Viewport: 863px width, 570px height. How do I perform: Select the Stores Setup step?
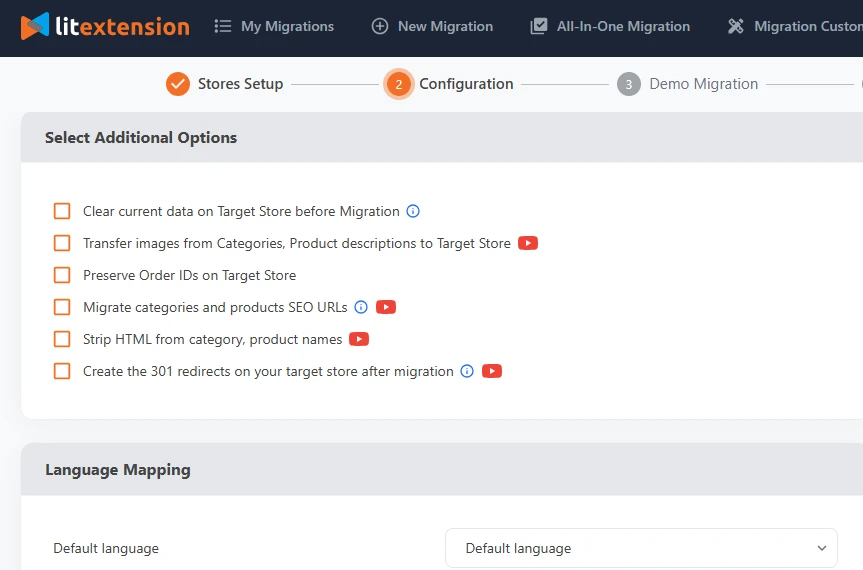pos(241,84)
